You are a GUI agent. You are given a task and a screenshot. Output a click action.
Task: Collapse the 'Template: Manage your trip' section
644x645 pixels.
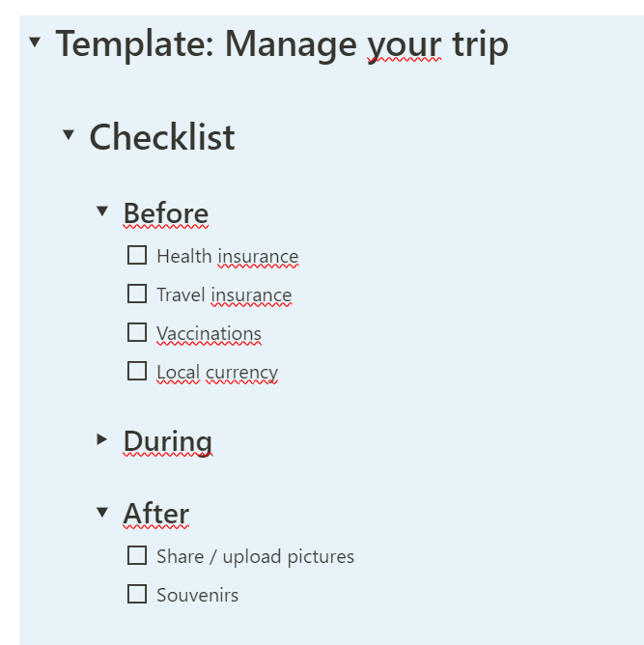(x=35, y=42)
